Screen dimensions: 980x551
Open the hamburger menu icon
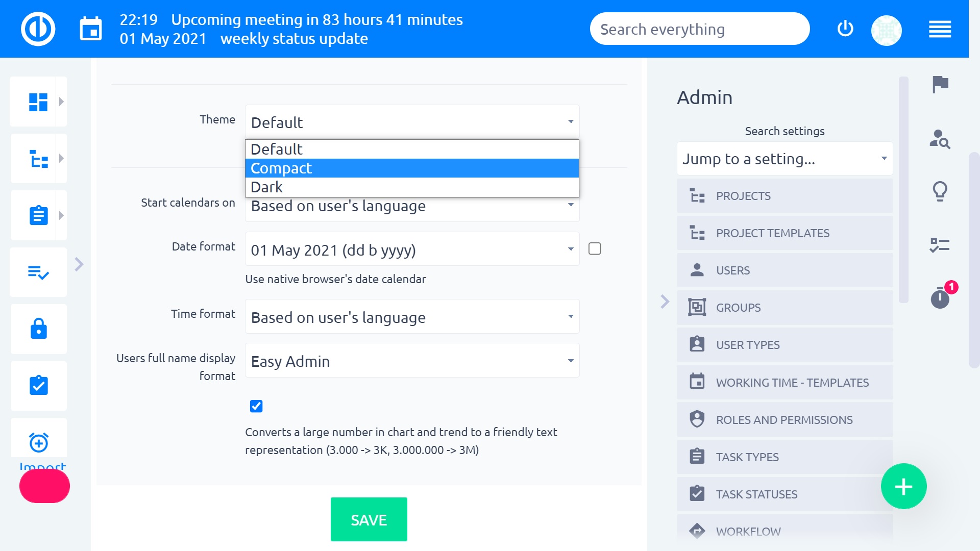tap(940, 29)
